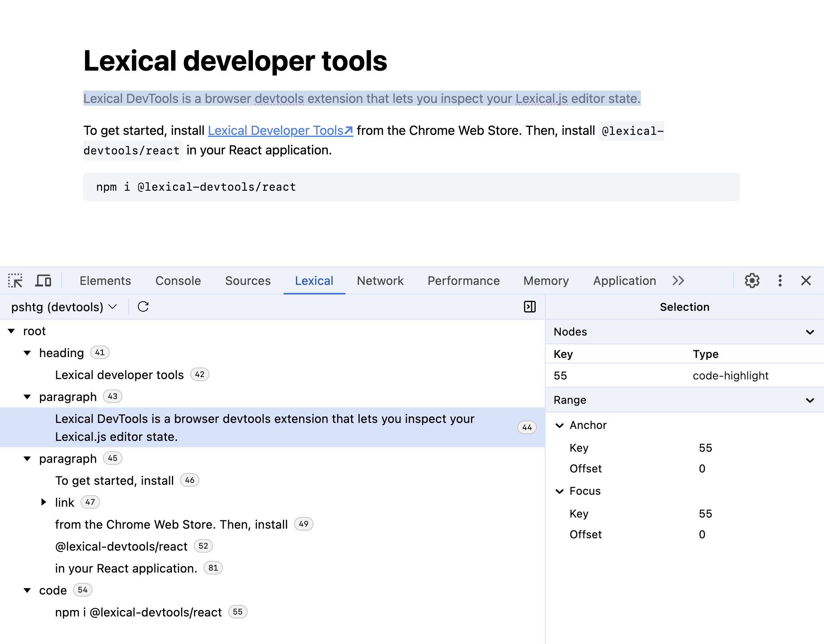
Task: Collapse paragraph node 45
Action: 28,458
